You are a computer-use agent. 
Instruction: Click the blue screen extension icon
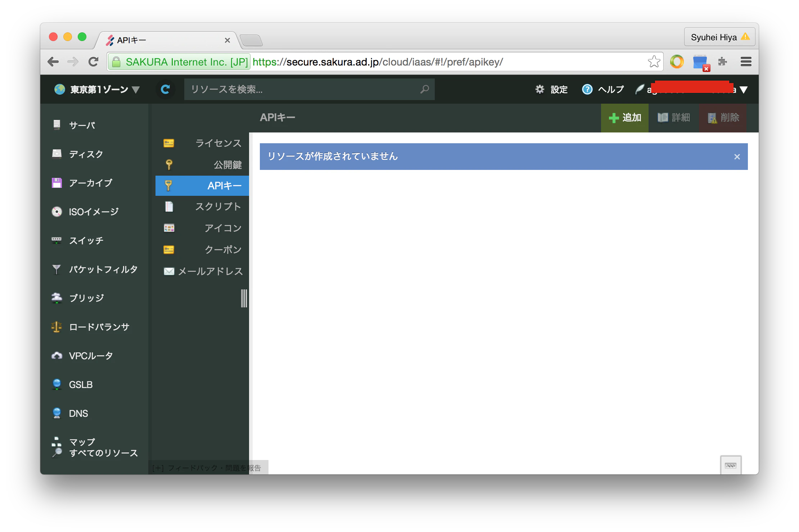[x=701, y=62]
